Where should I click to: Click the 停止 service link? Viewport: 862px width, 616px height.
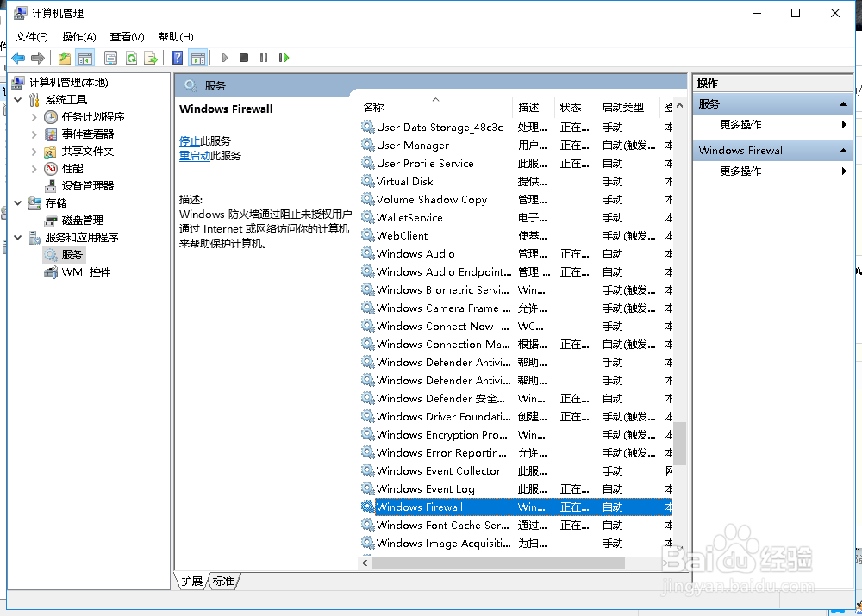pyautogui.click(x=190, y=141)
